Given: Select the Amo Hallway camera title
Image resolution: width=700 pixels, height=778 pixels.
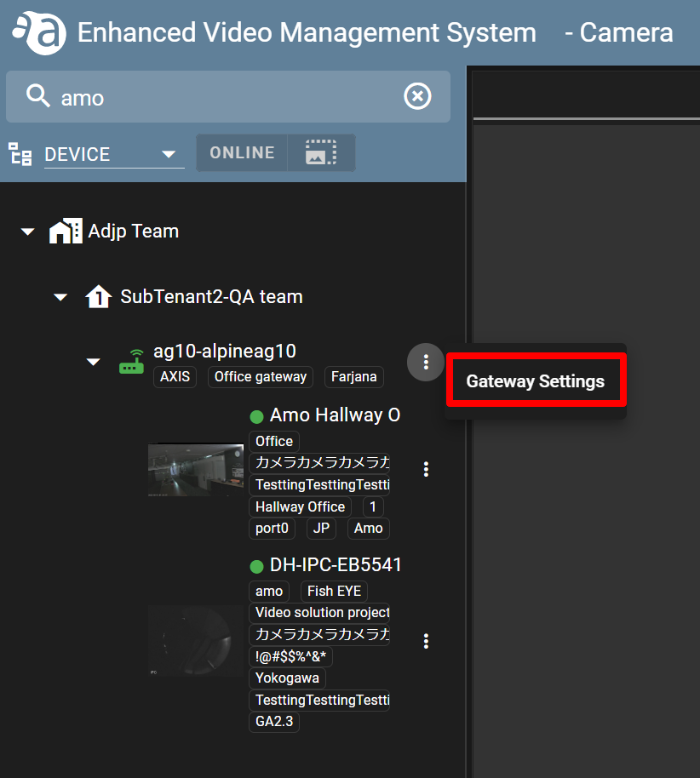Looking at the screenshot, I should coord(335,415).
